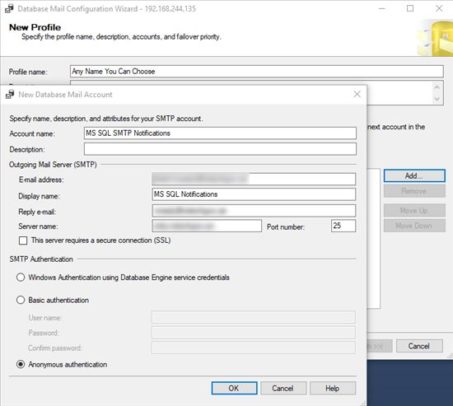Image resolution: width=453 pixels, height=406 pixels.
Task: Focus the Display name input field
Action: click(x=254, y=194)
